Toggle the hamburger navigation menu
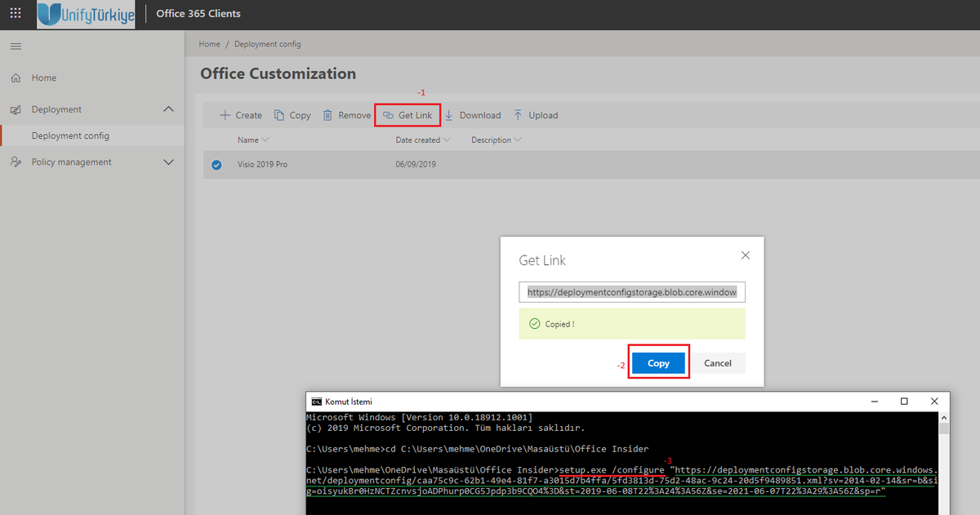980x515 pixels. 15,46
